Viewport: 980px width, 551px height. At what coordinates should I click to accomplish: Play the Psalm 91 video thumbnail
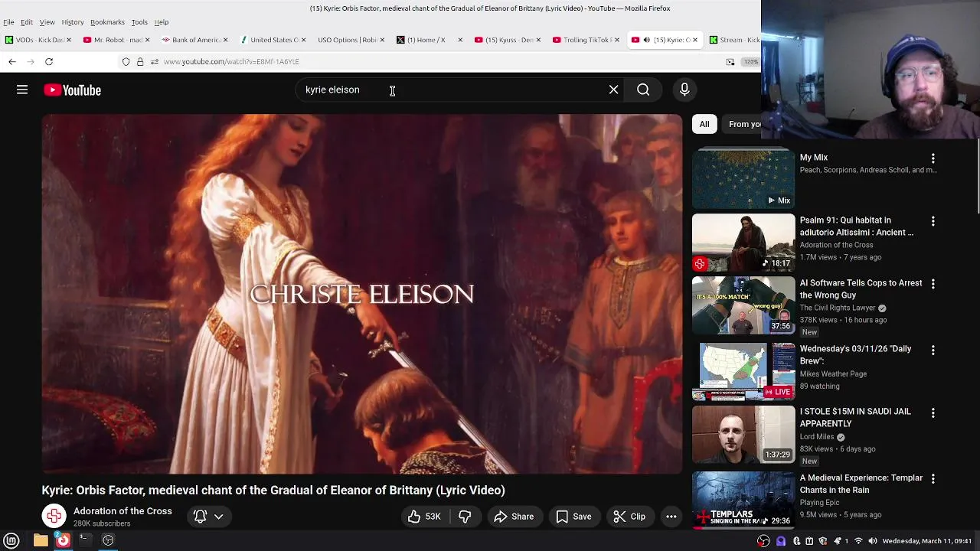tap(743, 243)
